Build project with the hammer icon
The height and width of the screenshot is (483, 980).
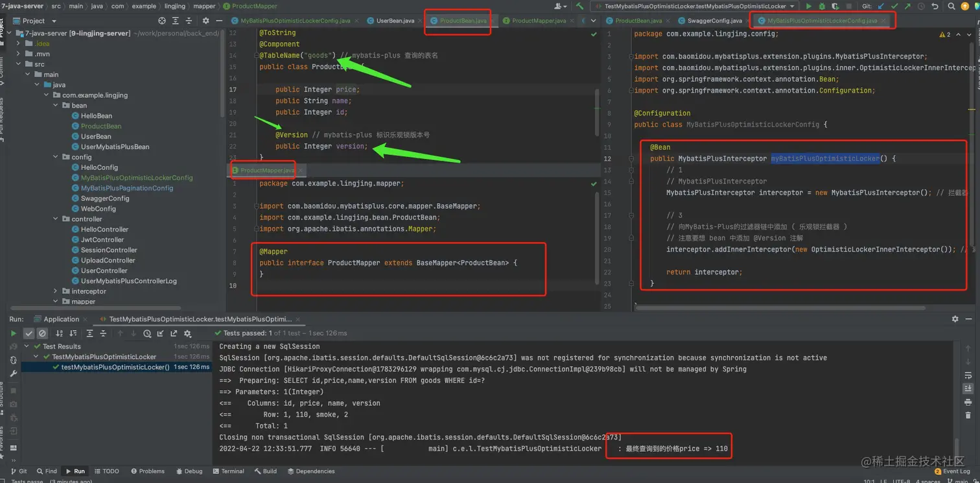(x=579, y=6)
